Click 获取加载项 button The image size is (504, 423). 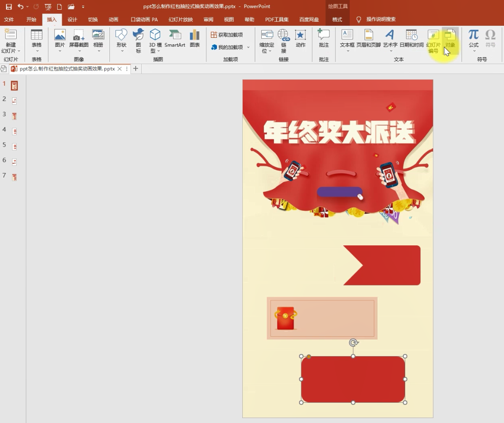pos(227,35)
